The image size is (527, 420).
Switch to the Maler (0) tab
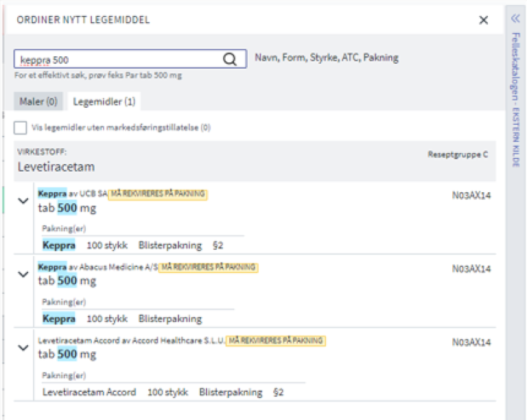[38, 101]
